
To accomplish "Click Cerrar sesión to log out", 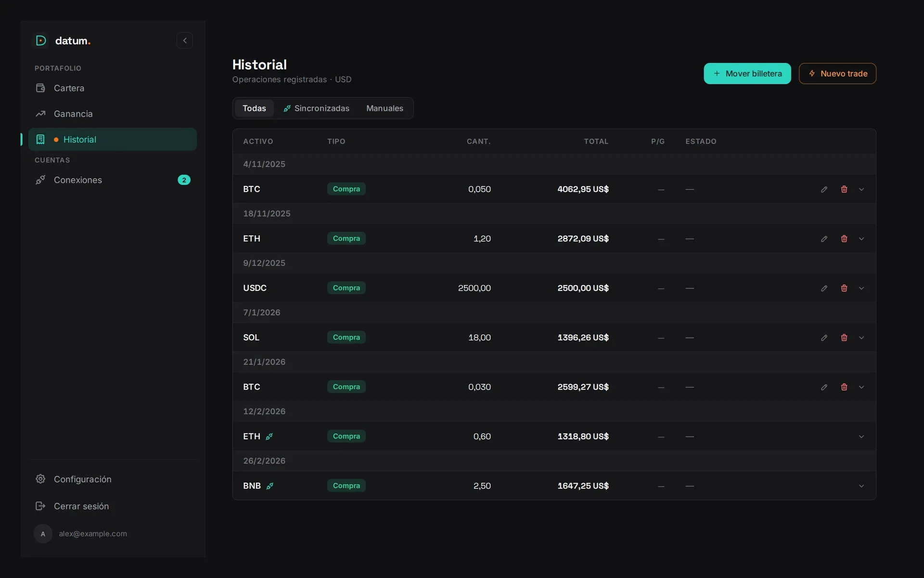I will [113, 506].
